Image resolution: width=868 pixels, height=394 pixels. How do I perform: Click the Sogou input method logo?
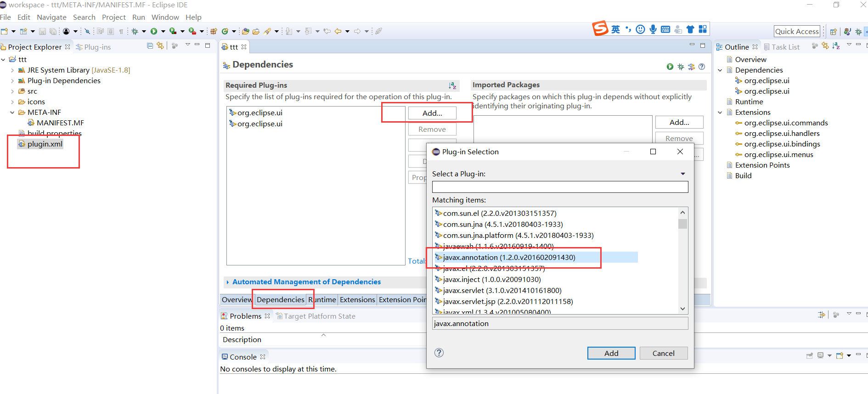[600, 28]
